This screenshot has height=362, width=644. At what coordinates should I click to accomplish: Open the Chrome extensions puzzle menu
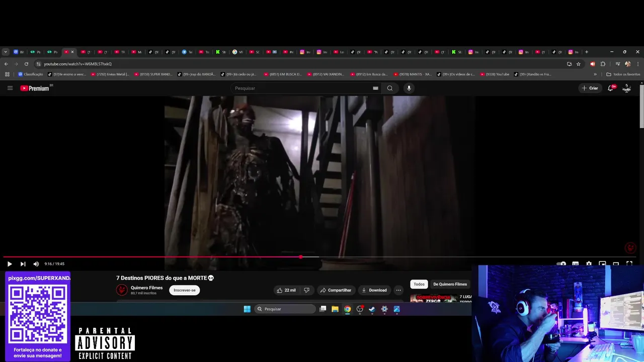tap(603, 64)
